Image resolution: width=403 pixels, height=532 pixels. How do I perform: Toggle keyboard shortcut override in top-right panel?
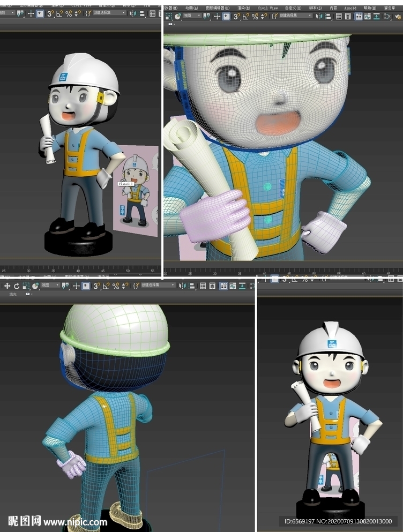226,16
